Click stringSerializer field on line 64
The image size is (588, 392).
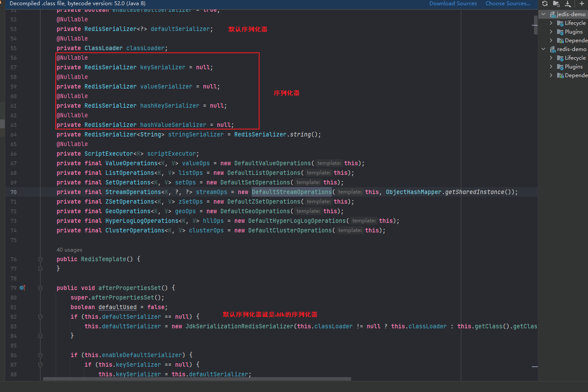pos(196,134)
